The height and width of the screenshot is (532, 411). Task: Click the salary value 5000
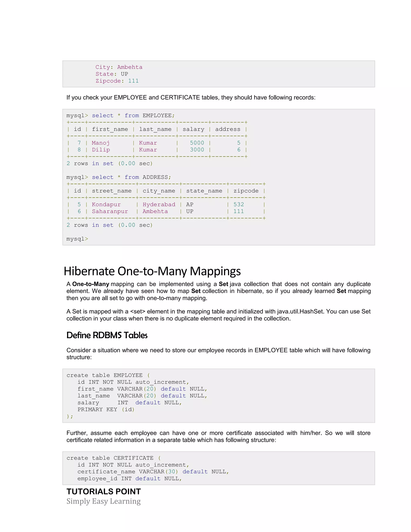(197, 143)
